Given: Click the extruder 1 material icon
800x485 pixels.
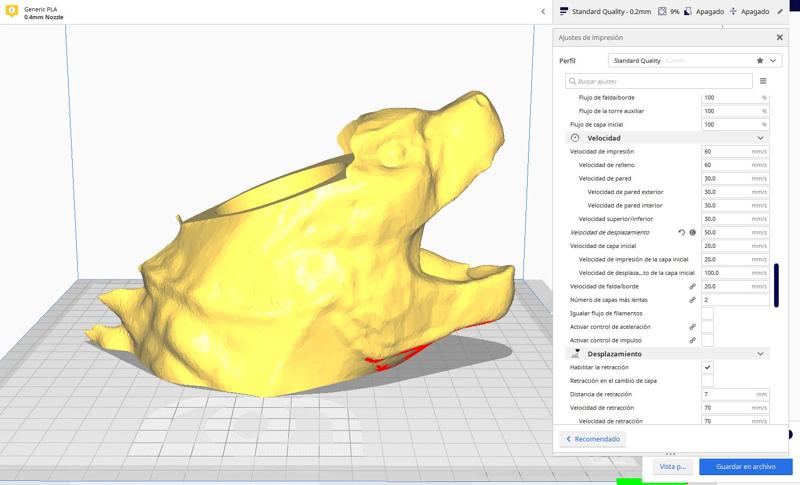Looking at the screenshot, I should 11,12.
